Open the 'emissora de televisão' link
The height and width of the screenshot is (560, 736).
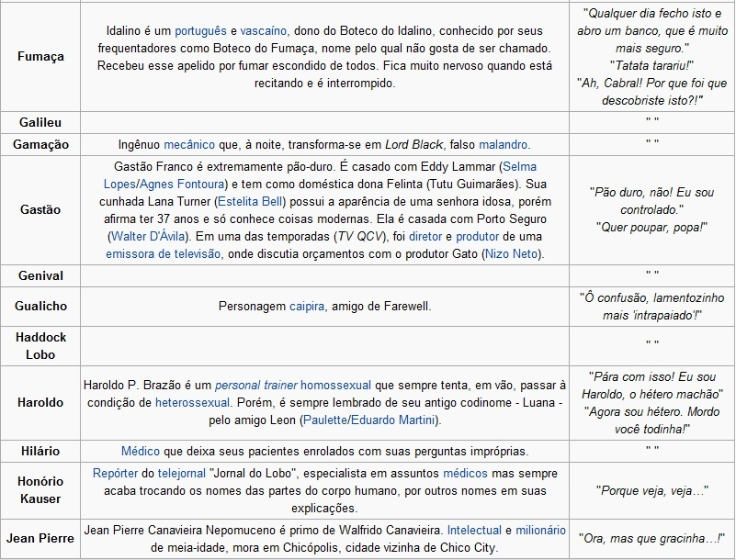[x=163, y=253]
